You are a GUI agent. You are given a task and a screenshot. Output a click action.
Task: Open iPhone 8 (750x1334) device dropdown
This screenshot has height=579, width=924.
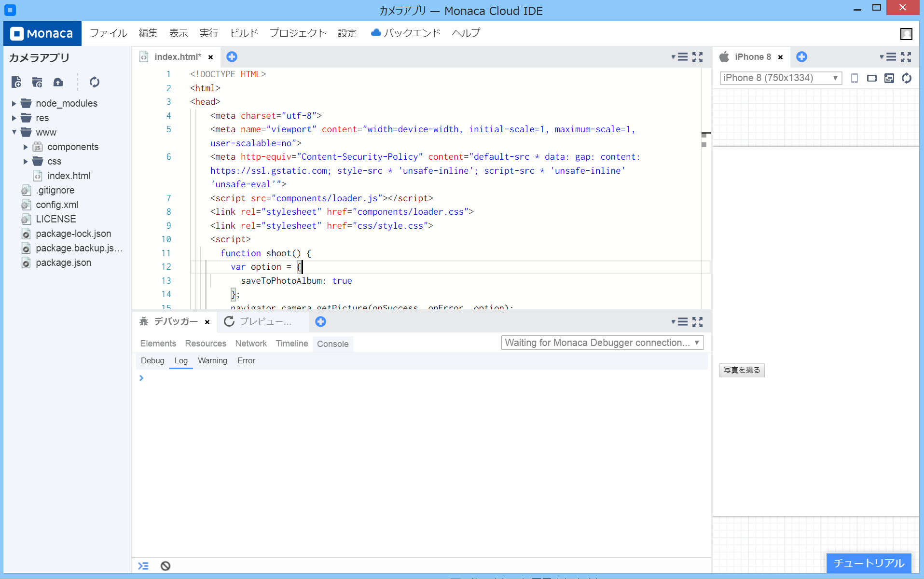point(781,78)
